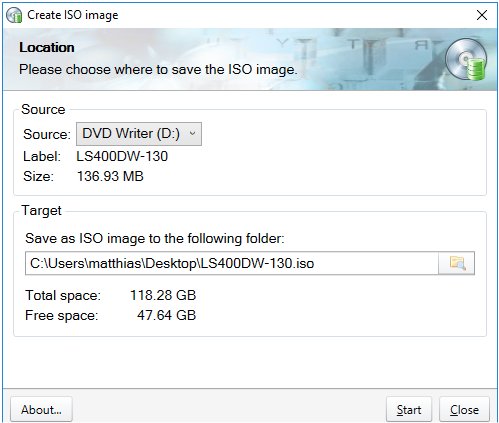Viewport: 499px width, 423px height.
Task: Click the Create ISO image window title
Action: [73, 15]
